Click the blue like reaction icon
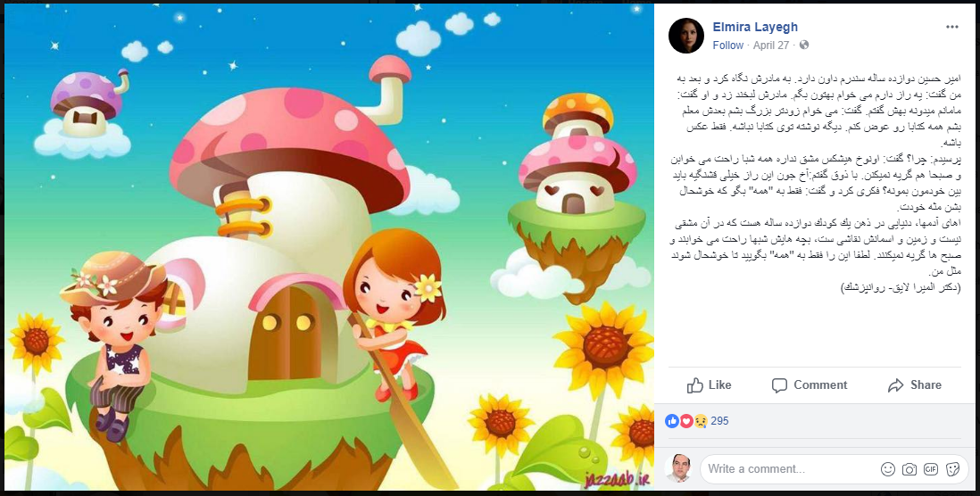 (x=672, y=421)
